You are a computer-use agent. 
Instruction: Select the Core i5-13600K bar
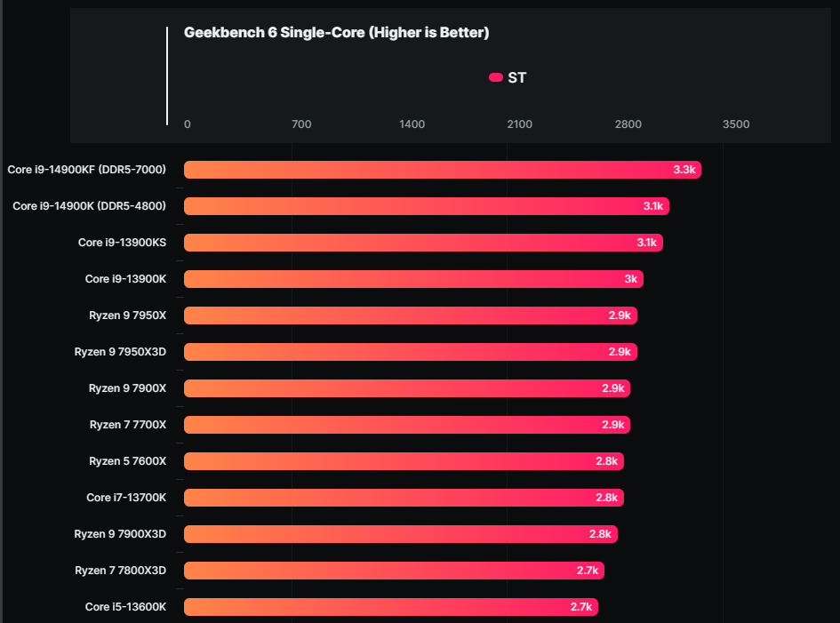390,607
